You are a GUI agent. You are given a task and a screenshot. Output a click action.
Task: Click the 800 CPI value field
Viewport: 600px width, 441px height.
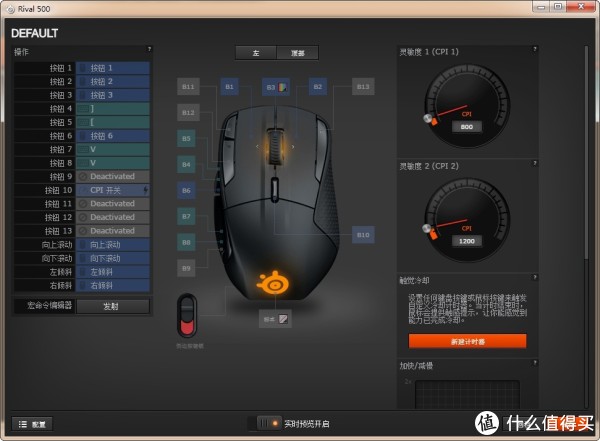click(466, 127)
